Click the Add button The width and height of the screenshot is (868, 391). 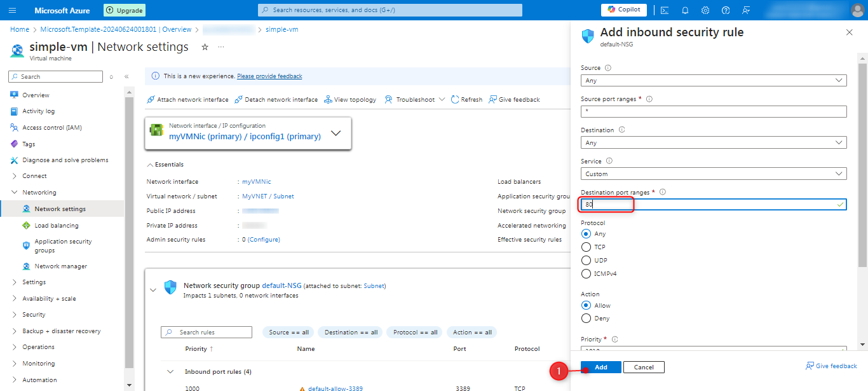(x=600, y=367)
